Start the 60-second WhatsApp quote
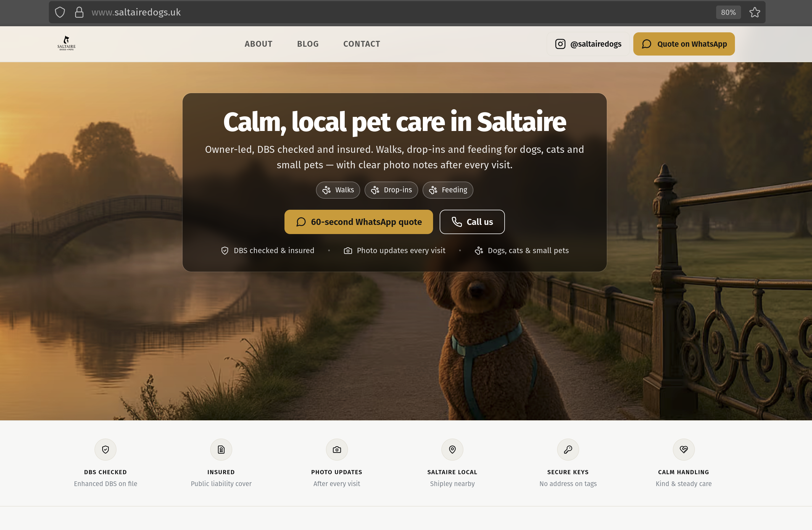Screen dimensions: 812x530 point(358,222)
